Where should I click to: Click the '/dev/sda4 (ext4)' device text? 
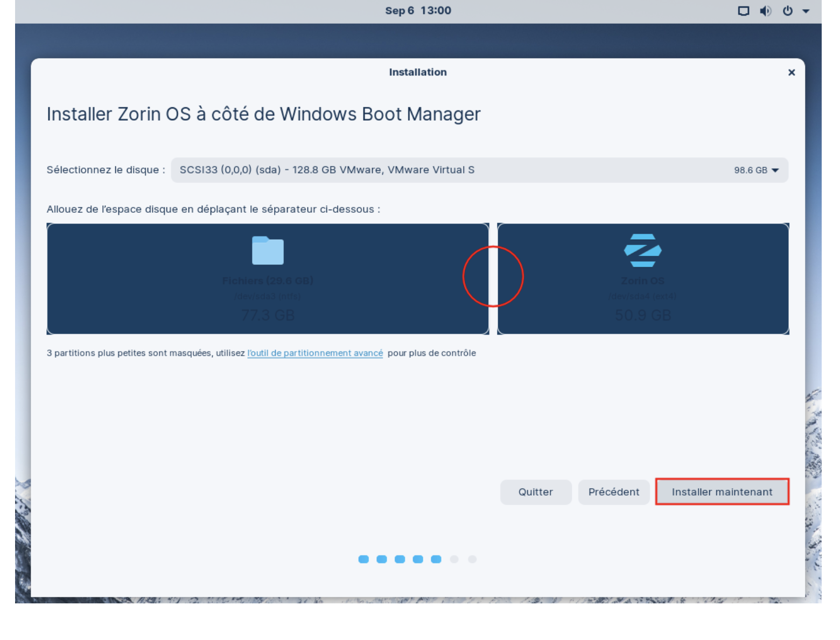[x=642, y=296]
